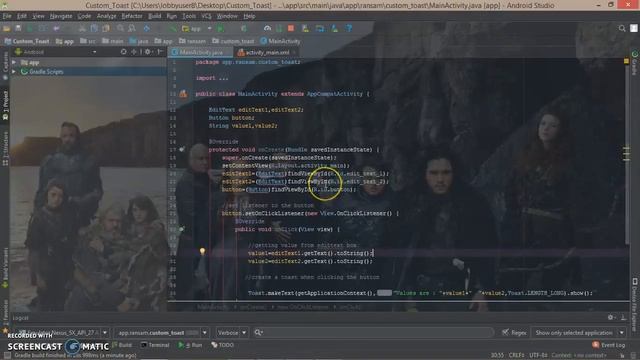
Task: Expand the folded import statement
Action: point(223,78)
